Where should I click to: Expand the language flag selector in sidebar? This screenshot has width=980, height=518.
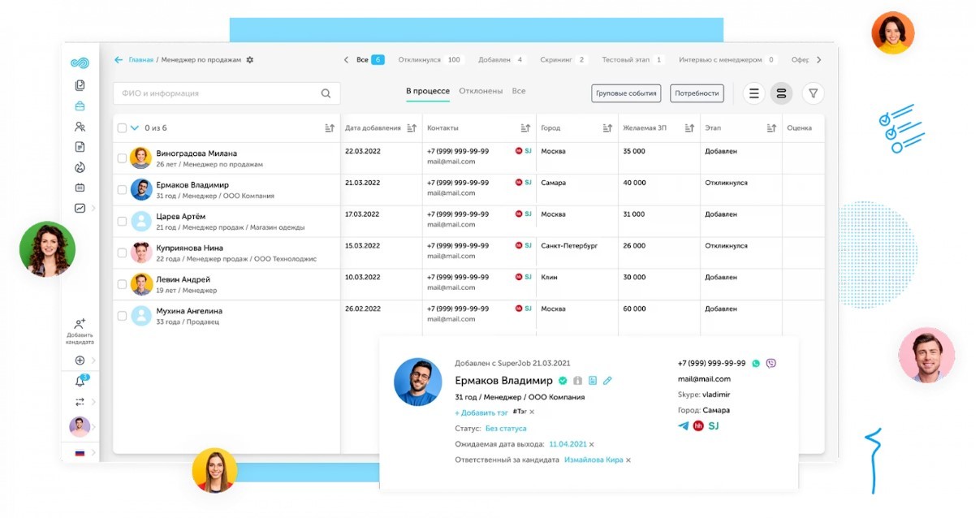pos(80,452)
